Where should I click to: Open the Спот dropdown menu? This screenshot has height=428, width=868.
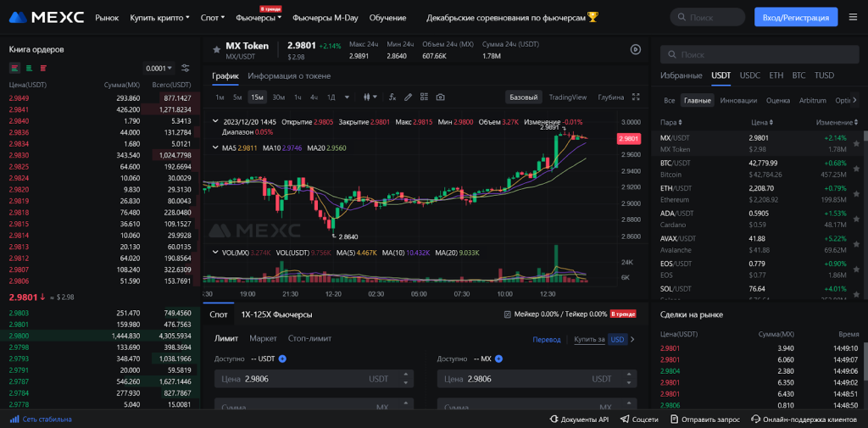tap(213, 18)
